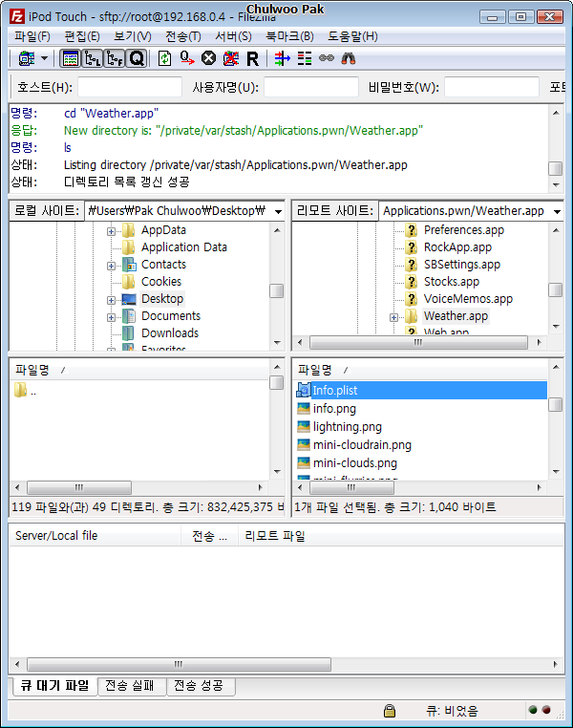
Task: Click the 비밀번호(W) input field
Action: click(x=491, y=87)
